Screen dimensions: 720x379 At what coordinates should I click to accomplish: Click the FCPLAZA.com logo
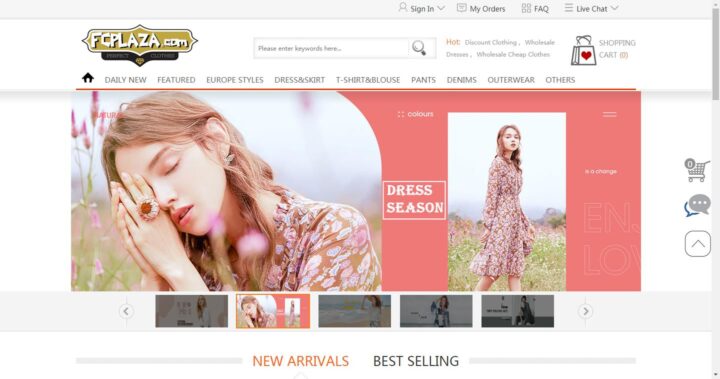(x=140, y=45)
